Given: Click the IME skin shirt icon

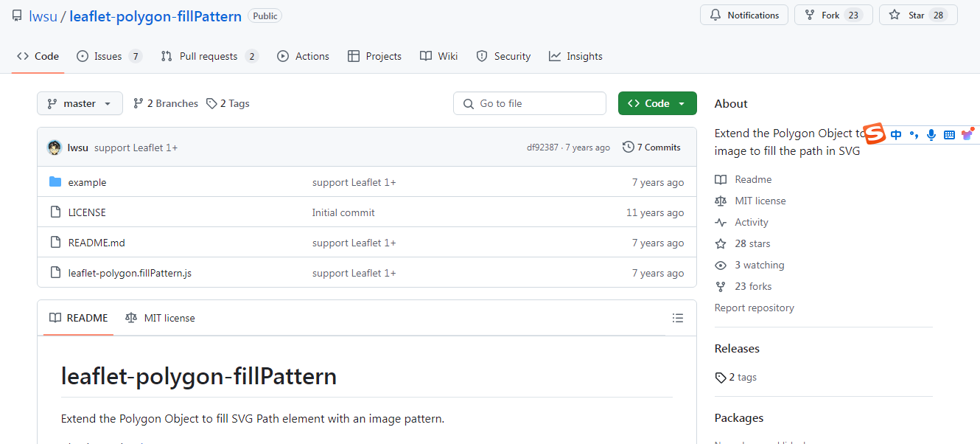Looking at the screenshot, I should [x=967, y=134].
